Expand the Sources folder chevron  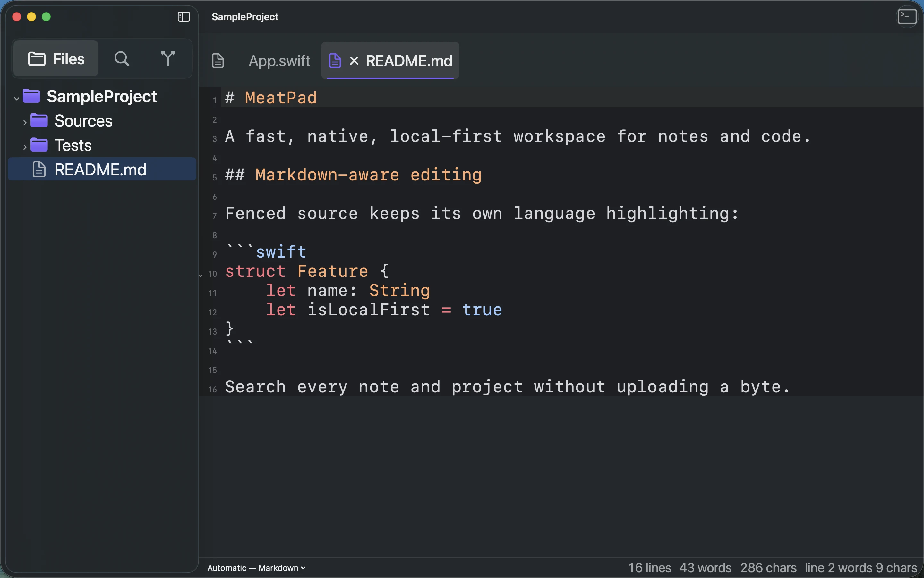point(25,123)
